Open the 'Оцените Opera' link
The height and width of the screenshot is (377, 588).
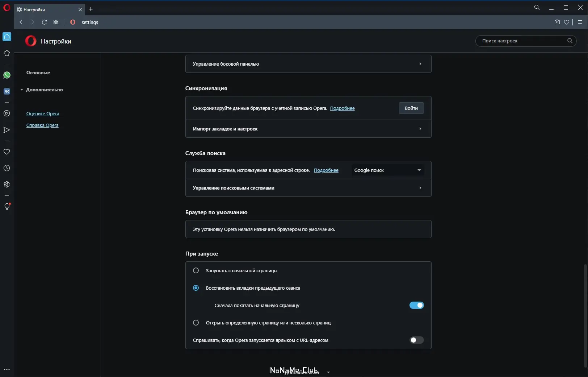(43, 113)
